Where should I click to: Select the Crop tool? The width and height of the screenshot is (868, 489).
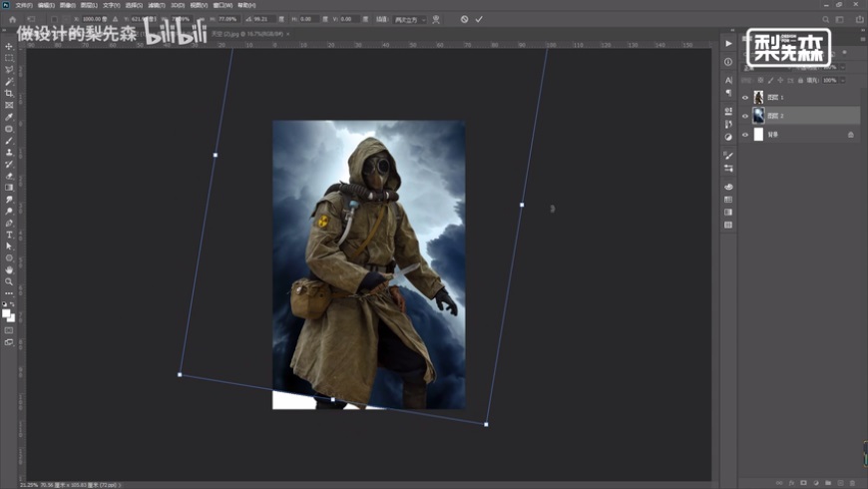point(9,93)
